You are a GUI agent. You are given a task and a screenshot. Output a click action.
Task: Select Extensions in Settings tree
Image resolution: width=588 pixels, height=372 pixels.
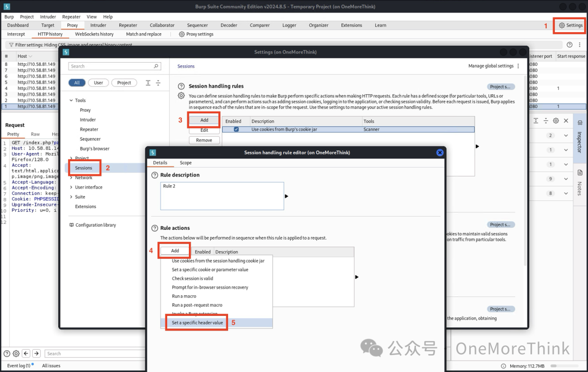[x=85, y=206]
